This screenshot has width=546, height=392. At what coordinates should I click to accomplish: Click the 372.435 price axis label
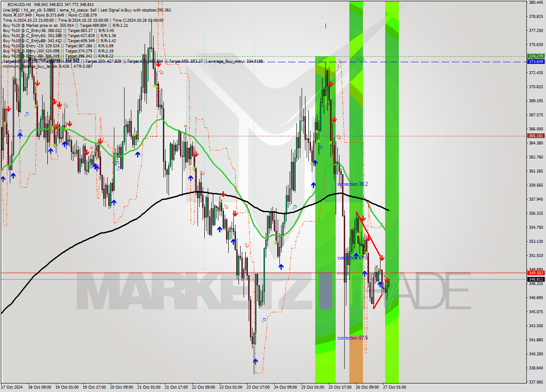(536, 73)
